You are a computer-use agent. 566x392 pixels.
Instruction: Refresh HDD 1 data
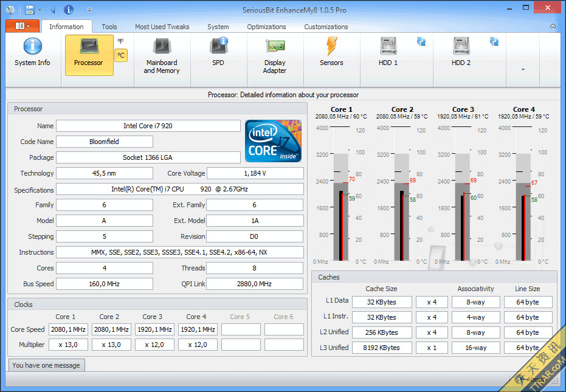421,41
